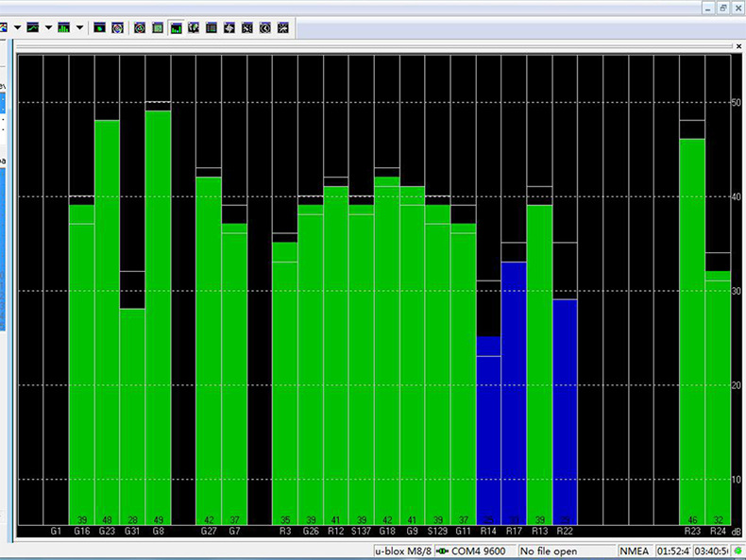Click the green connection icon beside COM4 9600
This screenshot has height=560, width=746.
pyautogui.click(x=442, y=551)
